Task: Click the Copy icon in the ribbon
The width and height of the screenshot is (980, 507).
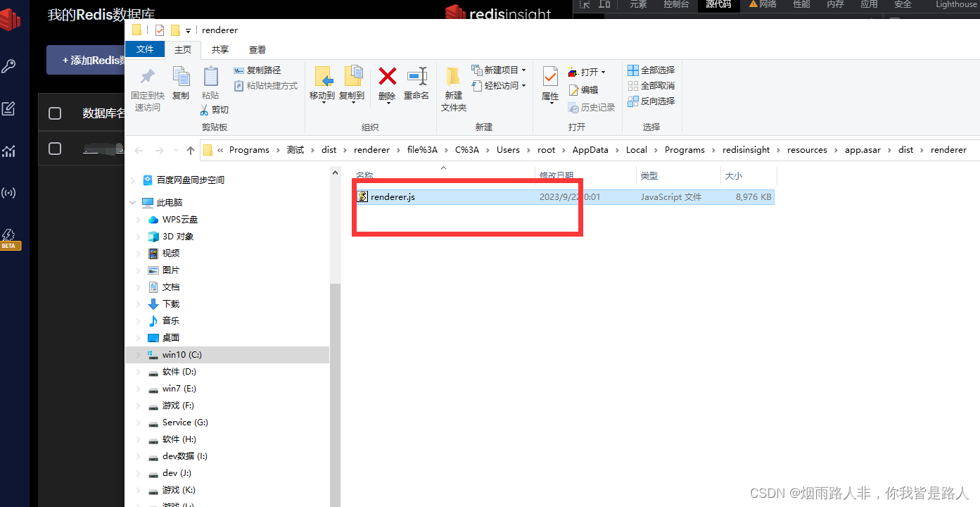Action: (181, 76)
